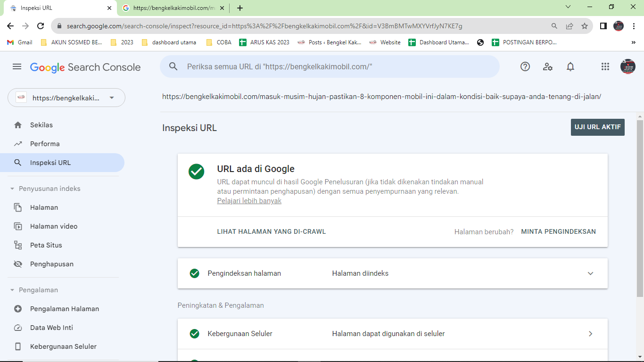The height and width of the screenshot is (362, 644).
Task: Open the Posts Bengkel Kak bookmark
Action: point(330,42)
